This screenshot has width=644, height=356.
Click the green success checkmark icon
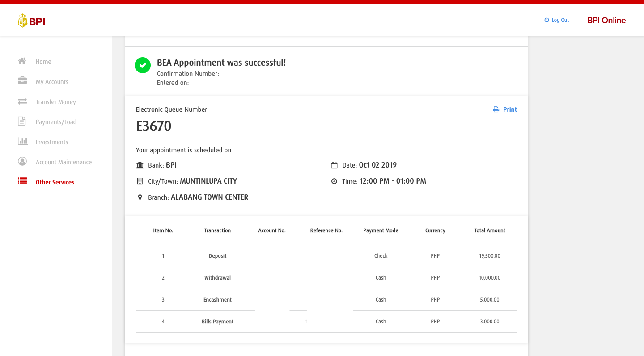143,66
